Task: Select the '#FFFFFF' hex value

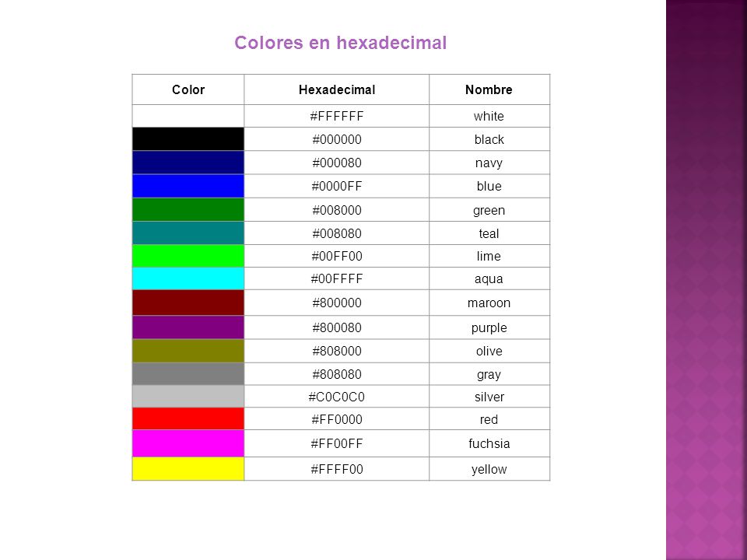Action: pos(337,116)
